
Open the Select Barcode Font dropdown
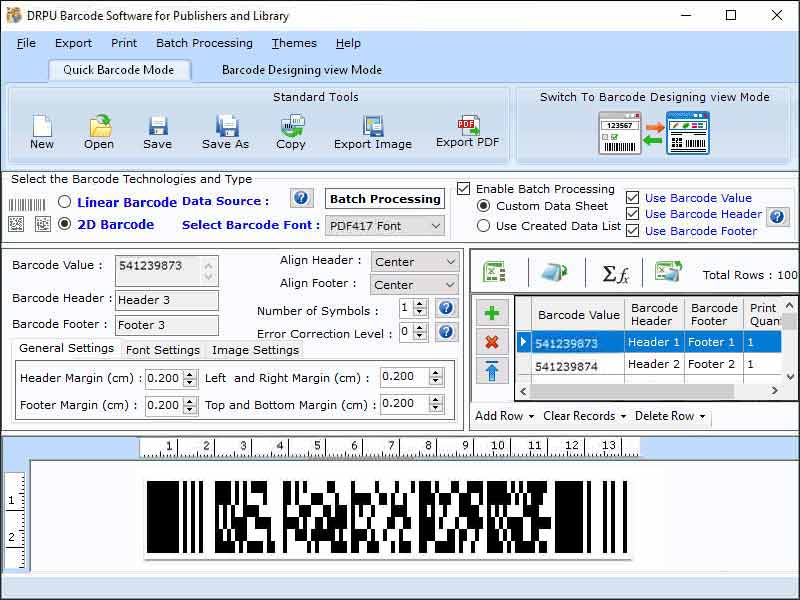[x=385, y=226]
